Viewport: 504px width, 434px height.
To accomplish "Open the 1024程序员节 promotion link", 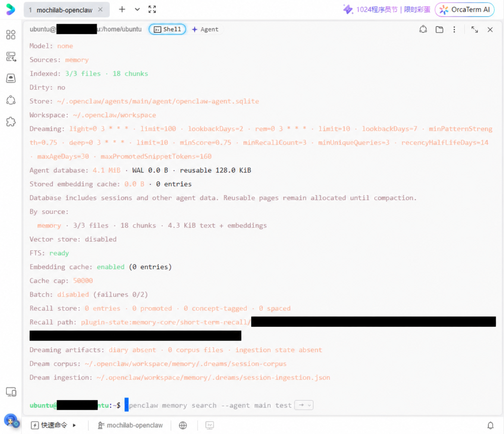I will pos(386,9).
